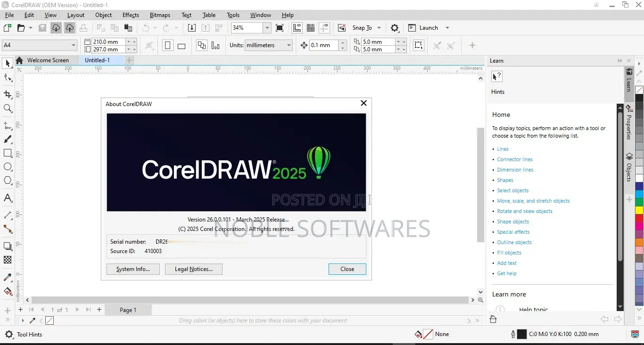This screenshot has height=345, width=644.
Task: Select the Drop Shadow tool
Action: [8, 246]
